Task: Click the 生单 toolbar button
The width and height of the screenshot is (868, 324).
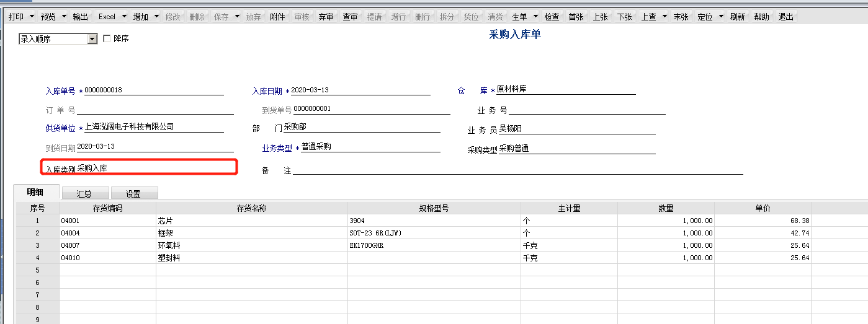Action: click(519, 17)
